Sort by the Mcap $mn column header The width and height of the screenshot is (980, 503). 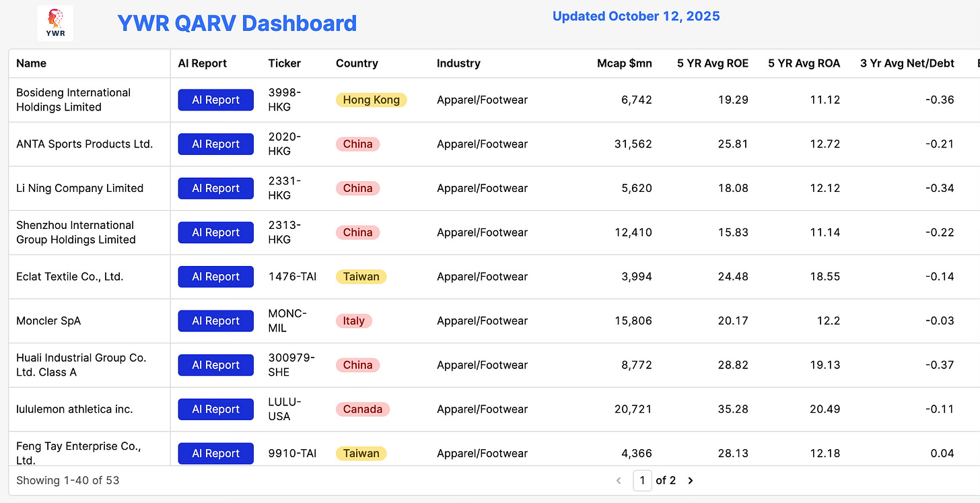pos(625,63)
